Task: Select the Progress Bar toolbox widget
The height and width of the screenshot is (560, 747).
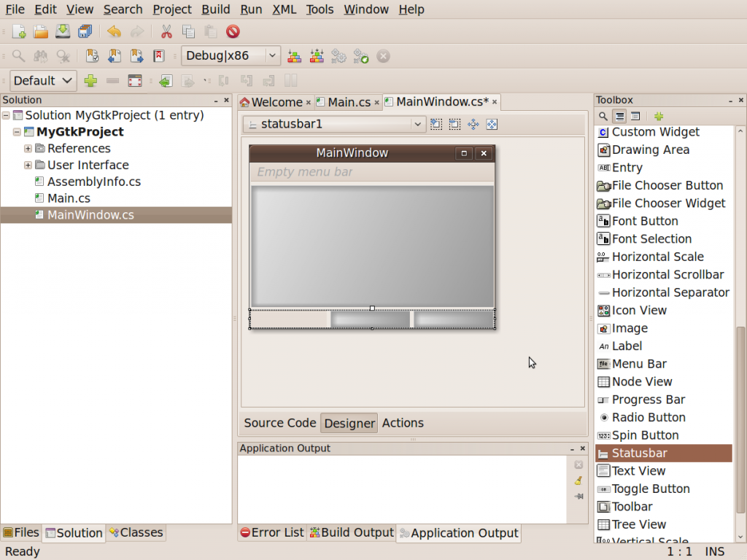Action: click(x=664, y=400)
